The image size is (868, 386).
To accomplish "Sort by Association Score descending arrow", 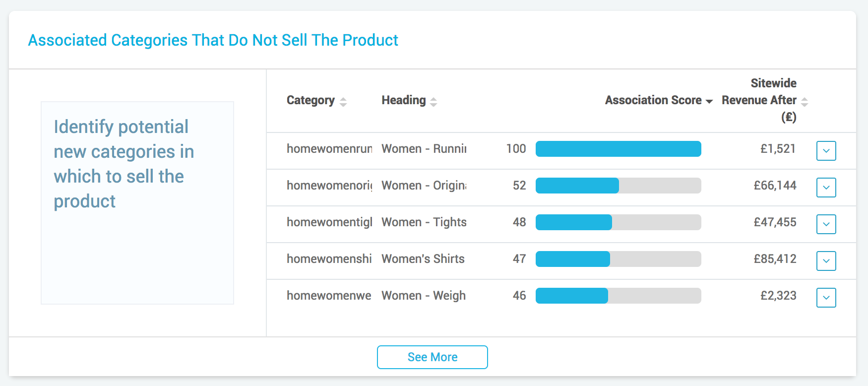I will coord(709,101).
